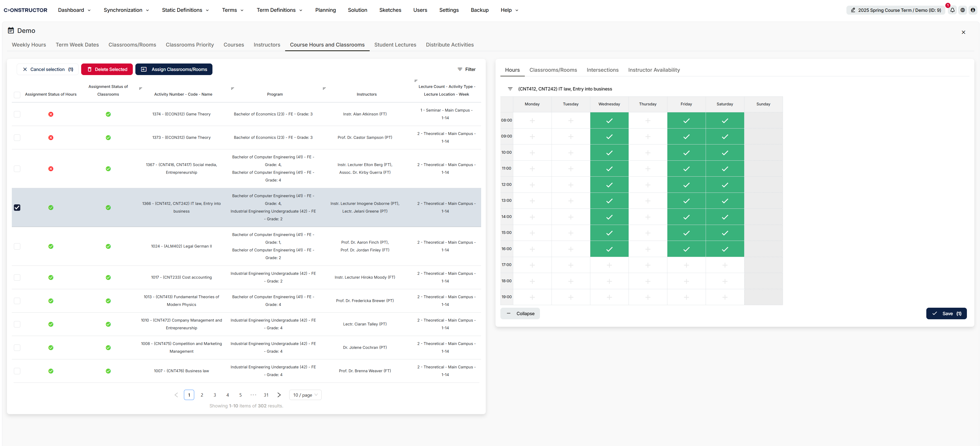This screenshot has width=980, height=446.
Task: Expand the Help menu dropdown
Action: pos(509,10)
